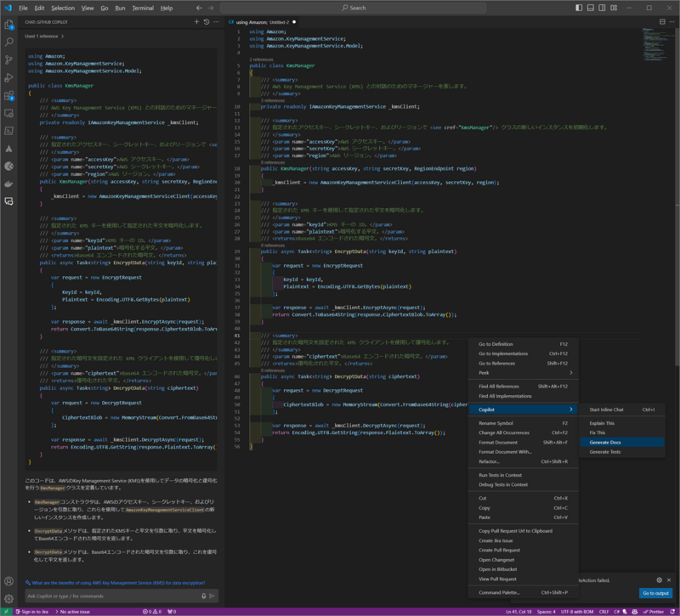The height and width of the screenshot is (616, 680).
Task: Change the Spaces: 4 indentation setting
Action: click(546, 612)
